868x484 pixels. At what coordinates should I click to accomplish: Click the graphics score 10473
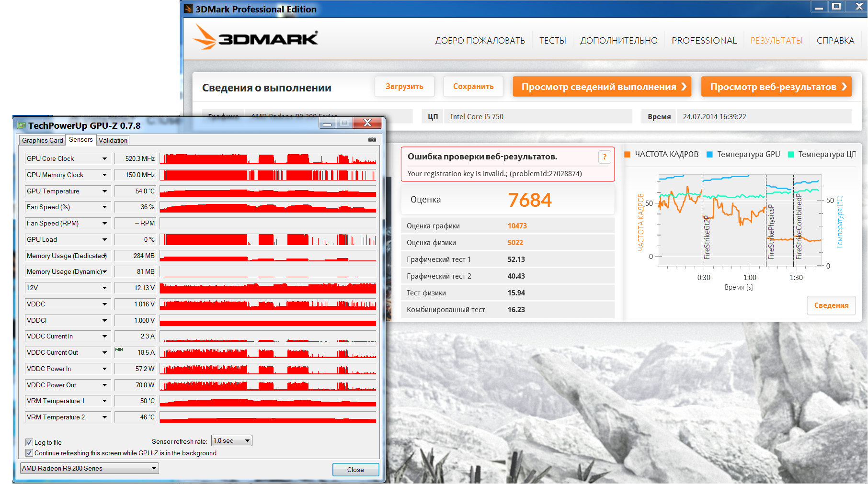[x=517, y=226]
